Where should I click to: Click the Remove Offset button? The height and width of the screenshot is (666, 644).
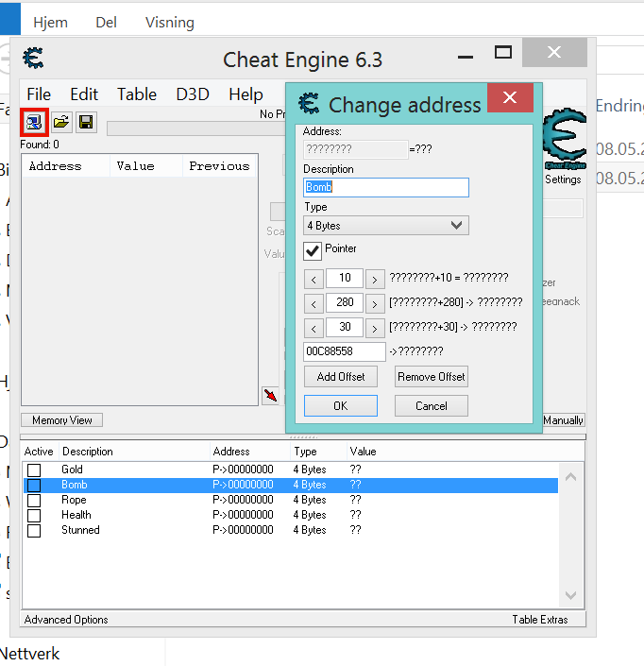point(432,376)
